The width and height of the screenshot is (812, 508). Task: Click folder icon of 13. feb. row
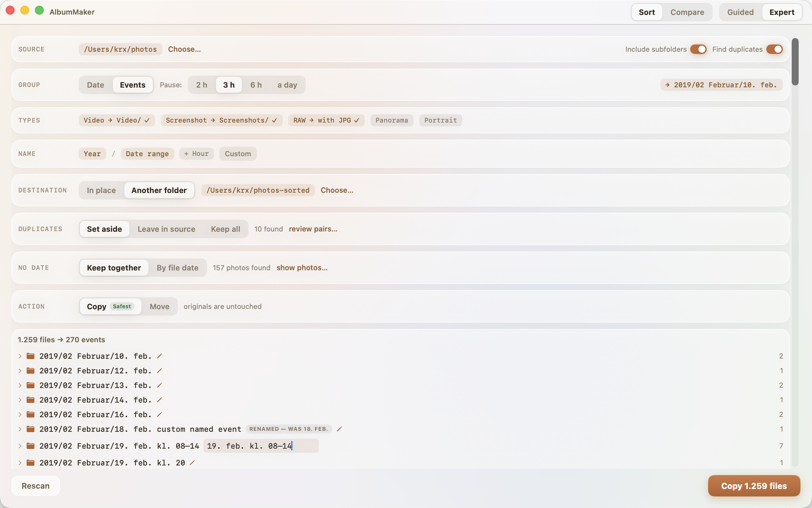point(30,385)
